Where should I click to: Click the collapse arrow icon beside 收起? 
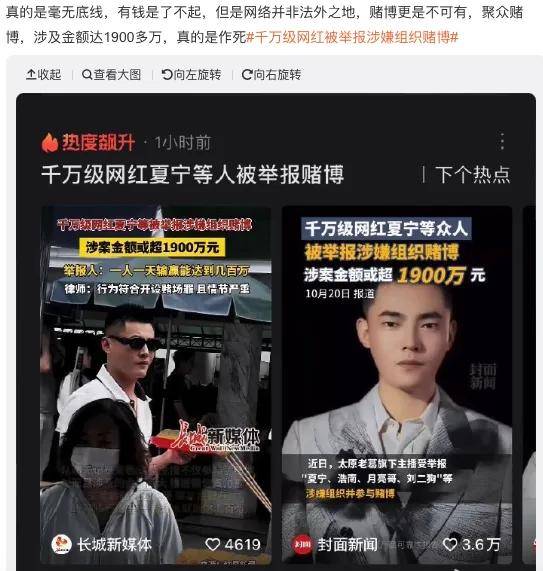(31, 75)
